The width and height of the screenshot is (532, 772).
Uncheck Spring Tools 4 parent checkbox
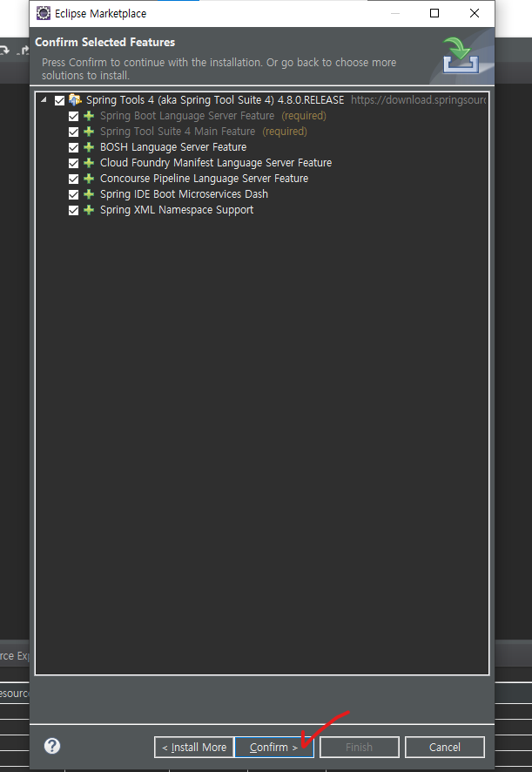tap(59, 100)
